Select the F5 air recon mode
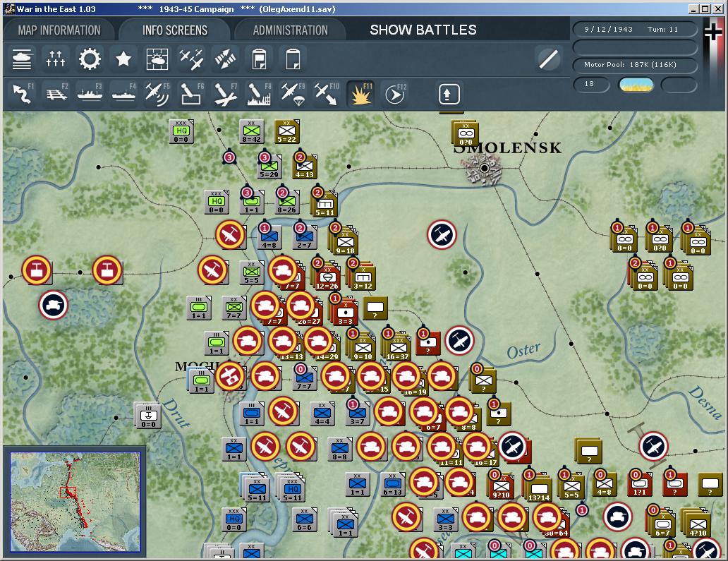Viewport: 728px width, 561px height. (x=157, y=93)
